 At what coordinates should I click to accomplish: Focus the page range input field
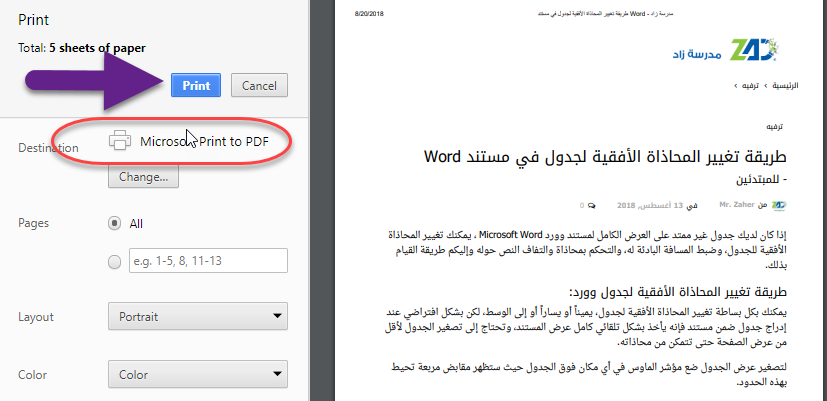tap(208, 261)
